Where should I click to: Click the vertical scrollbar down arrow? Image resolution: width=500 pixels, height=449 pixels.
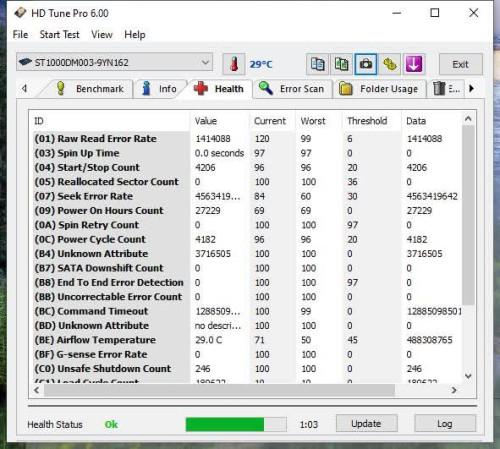(x=468, y=376)
